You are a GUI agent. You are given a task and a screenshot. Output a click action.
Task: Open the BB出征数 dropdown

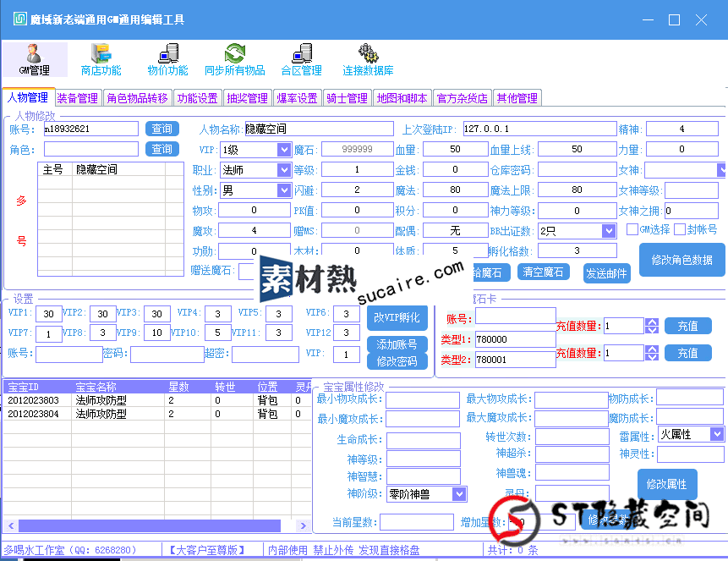click(x=609, y=230)
